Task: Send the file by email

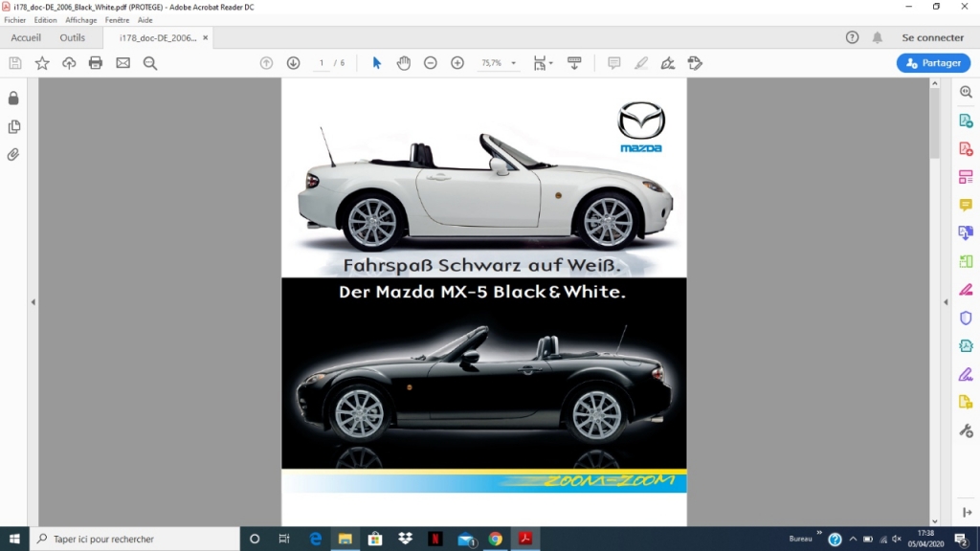Action: tap(123, 63)
